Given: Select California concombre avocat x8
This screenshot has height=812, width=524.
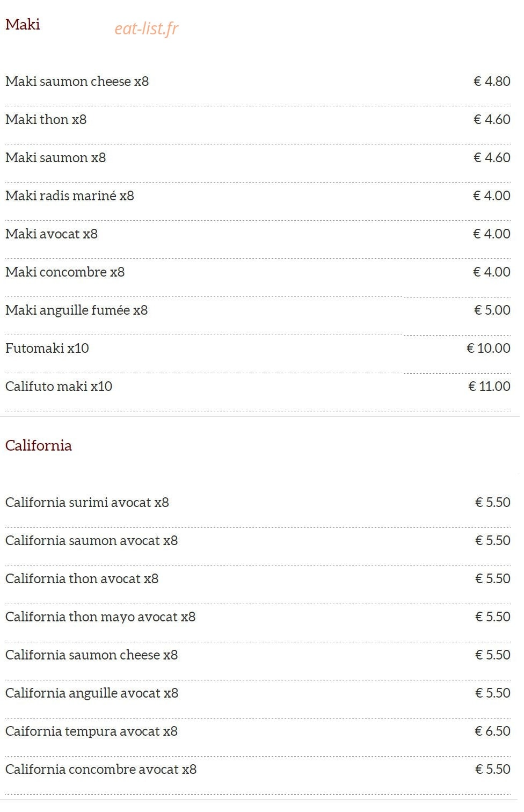Looking at the screenshot, I should point(101,769).
